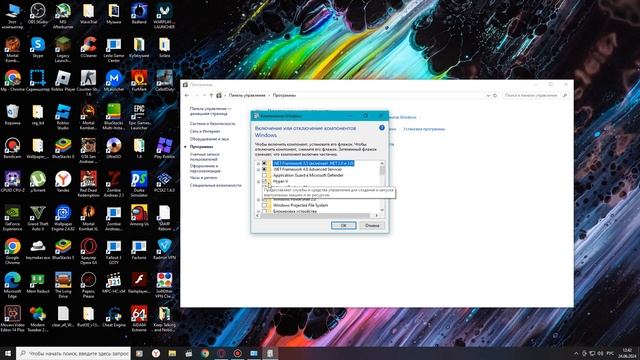Image resolution: width=640 pixels, height=360 pixels.
Task: Open the Windows Start menu
Action: (8, 353)
